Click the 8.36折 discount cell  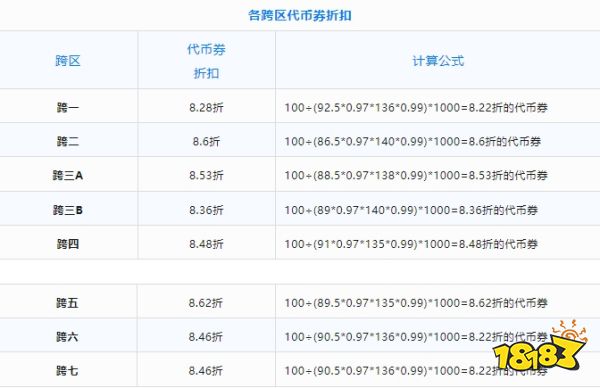point(206,210)
